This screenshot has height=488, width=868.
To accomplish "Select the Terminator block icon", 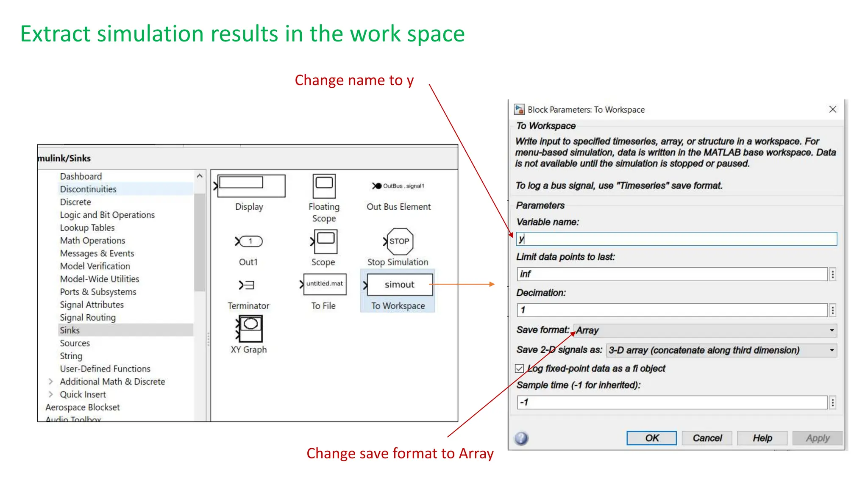I will 246,285.
